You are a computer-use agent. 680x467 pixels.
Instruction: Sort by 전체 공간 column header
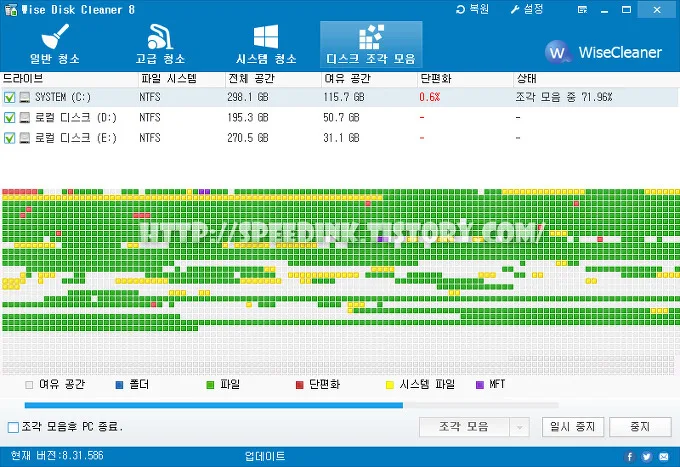tap(273, 78)
